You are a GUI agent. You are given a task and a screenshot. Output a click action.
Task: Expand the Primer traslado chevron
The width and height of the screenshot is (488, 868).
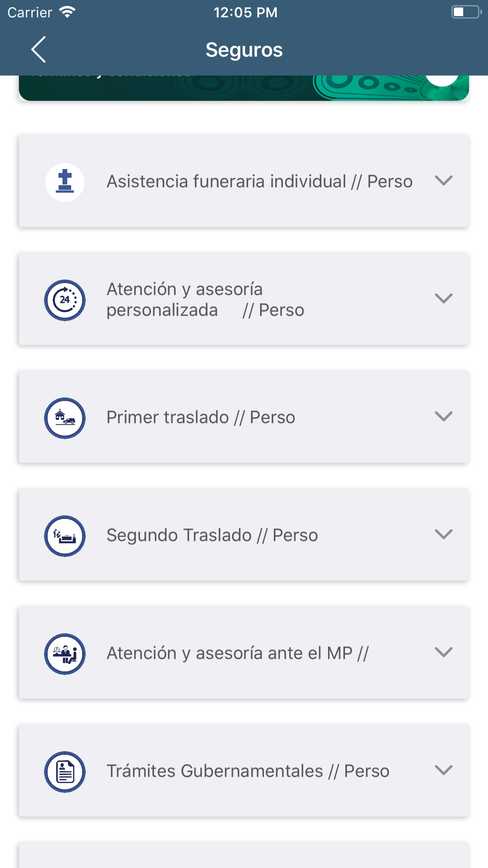(x=444, y=416)
